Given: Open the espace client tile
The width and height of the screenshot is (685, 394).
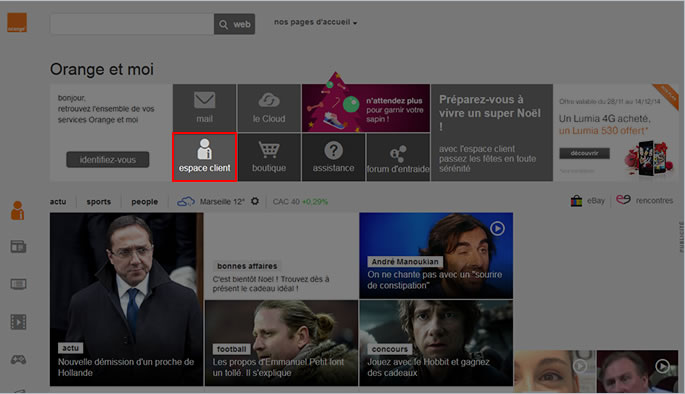Looking at the screenshot, I should [204, 157].
